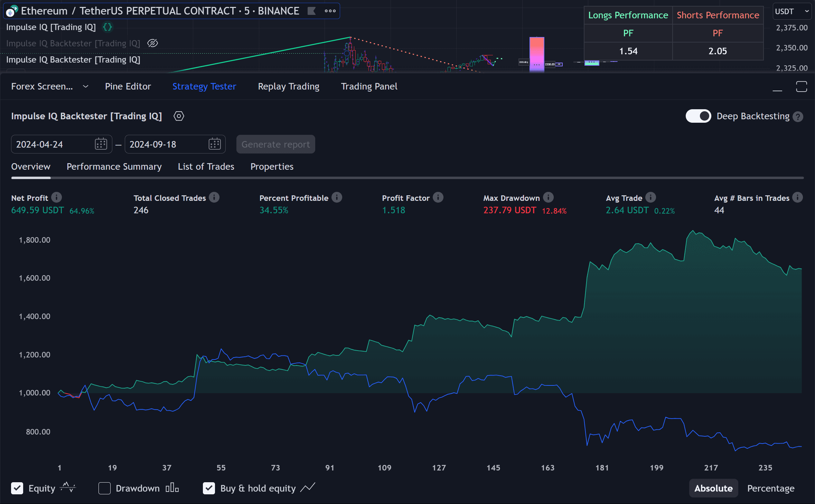Show Net Profit info tooltip

[x=56, y=197]
